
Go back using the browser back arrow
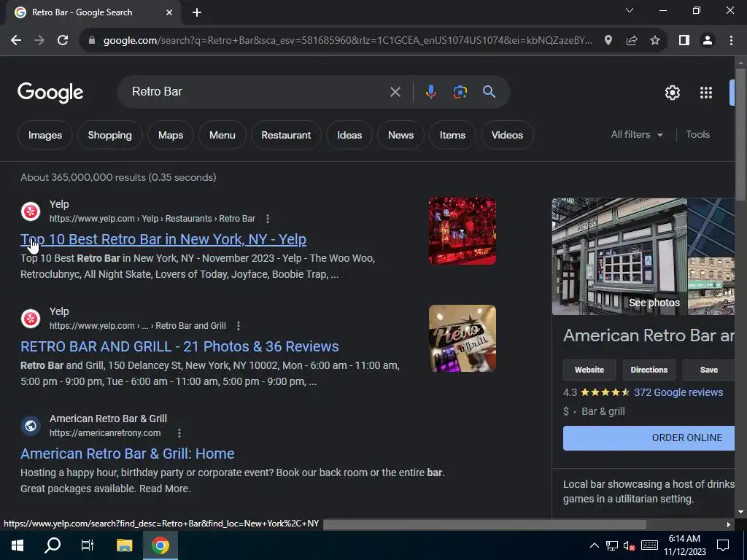[16, 41]
